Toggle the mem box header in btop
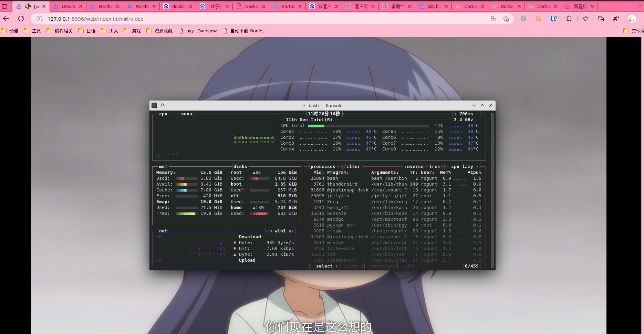 pos(163,167)
